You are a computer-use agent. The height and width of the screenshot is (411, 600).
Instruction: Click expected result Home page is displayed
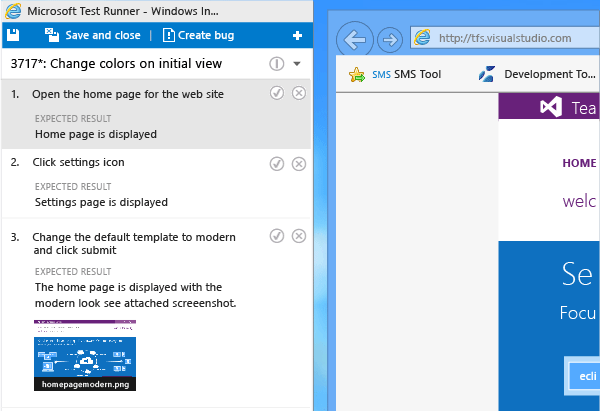coord(96,134)
